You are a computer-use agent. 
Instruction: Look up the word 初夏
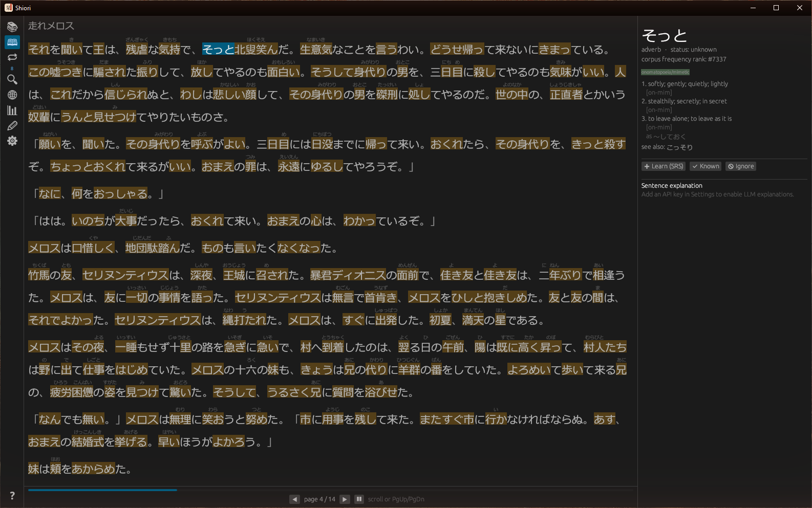[440, 320]
